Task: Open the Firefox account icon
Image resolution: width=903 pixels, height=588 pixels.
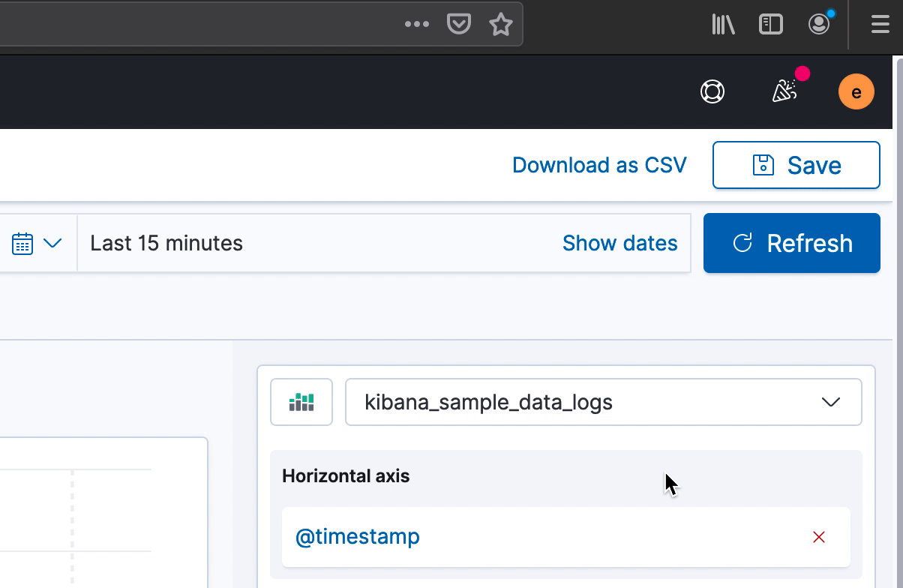Action: point(819,24)
